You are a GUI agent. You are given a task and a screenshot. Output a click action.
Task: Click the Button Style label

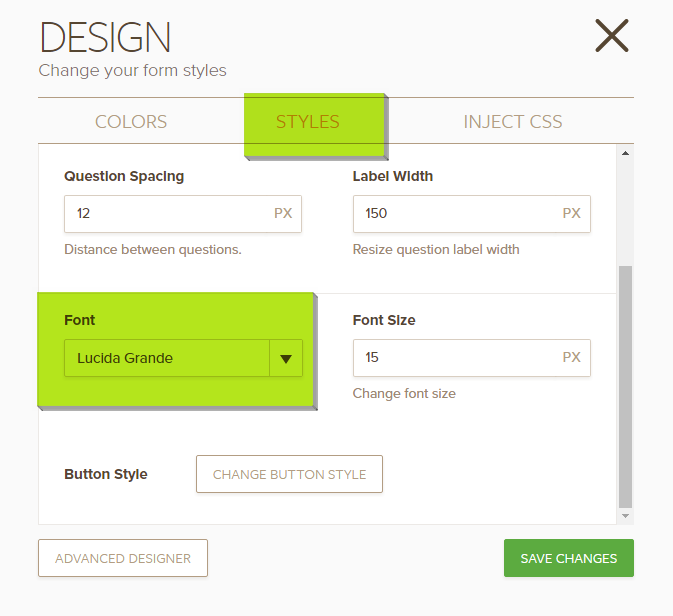(x=106, y=474)
